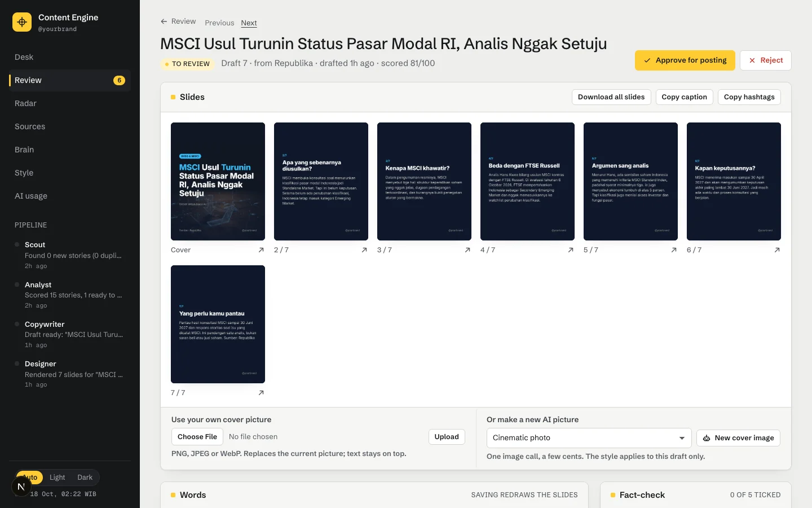Open the Cover slide expand arrow
This screenshot has width=812, height=508.
point(261,250)
